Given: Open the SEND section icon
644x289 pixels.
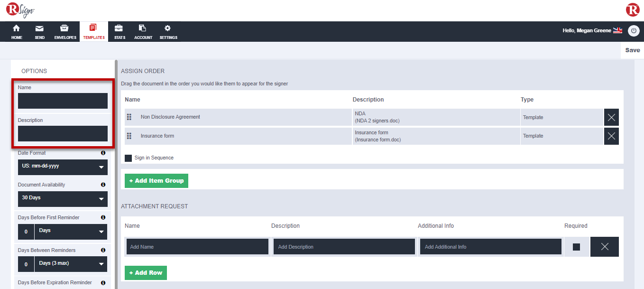Looking at the screenshot, I should [39, 31].
